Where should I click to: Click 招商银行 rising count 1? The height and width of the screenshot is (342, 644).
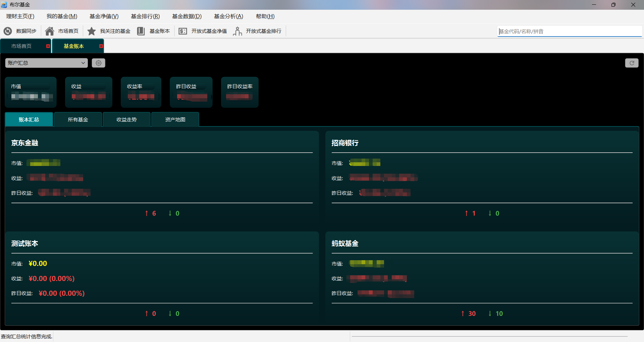[x=470, y=213]
